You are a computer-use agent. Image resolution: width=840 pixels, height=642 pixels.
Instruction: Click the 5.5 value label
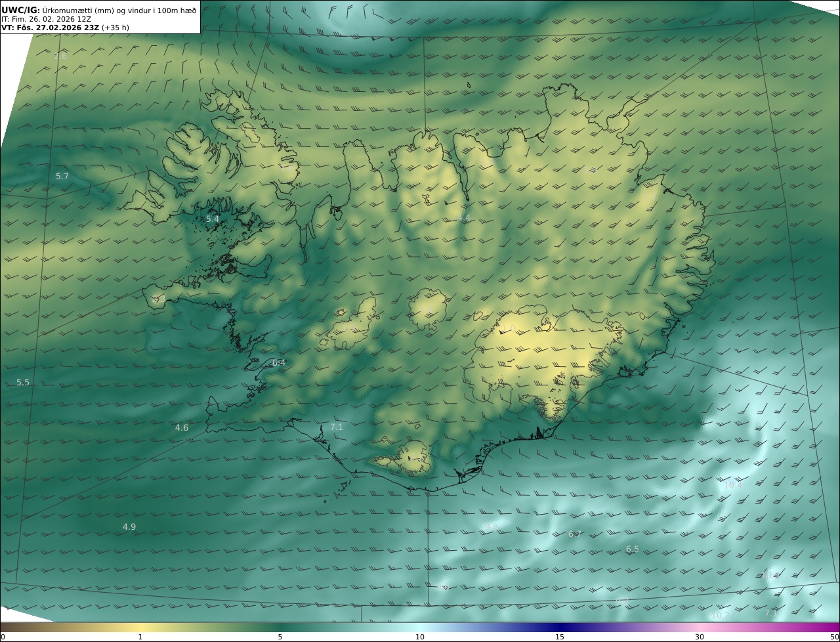pos(23,382)
